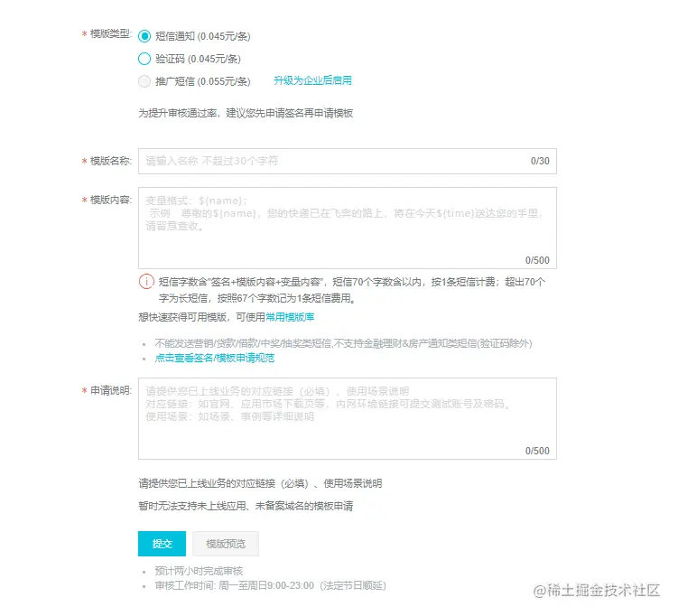Click the red info icon beside SMS word count note
This screenshot has width=678, height=616.
pyautogui.click(x=146, y=282)
